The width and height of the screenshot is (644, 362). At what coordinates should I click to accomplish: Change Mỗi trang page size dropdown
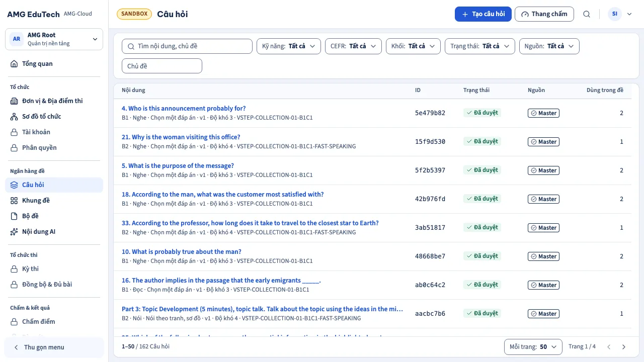(x=533, y=347)
